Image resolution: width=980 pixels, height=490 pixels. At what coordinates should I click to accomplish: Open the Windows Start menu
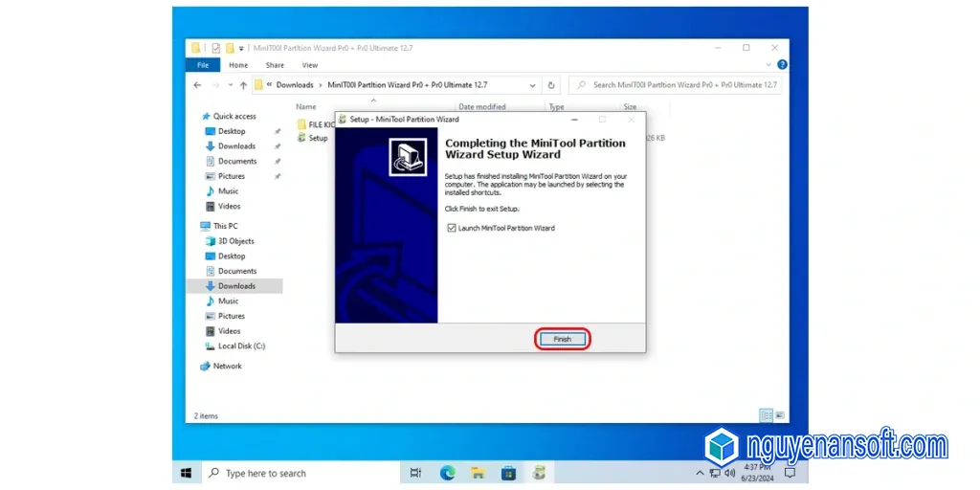[187, 473]
